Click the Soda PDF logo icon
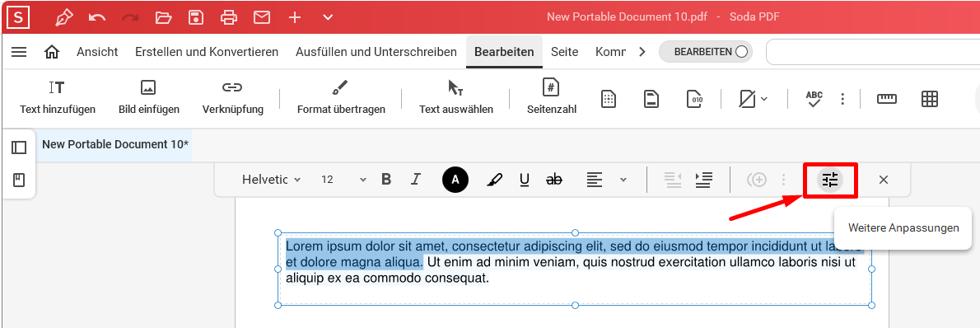This screenshot has height=328, width=980. (x=18, y=17)
